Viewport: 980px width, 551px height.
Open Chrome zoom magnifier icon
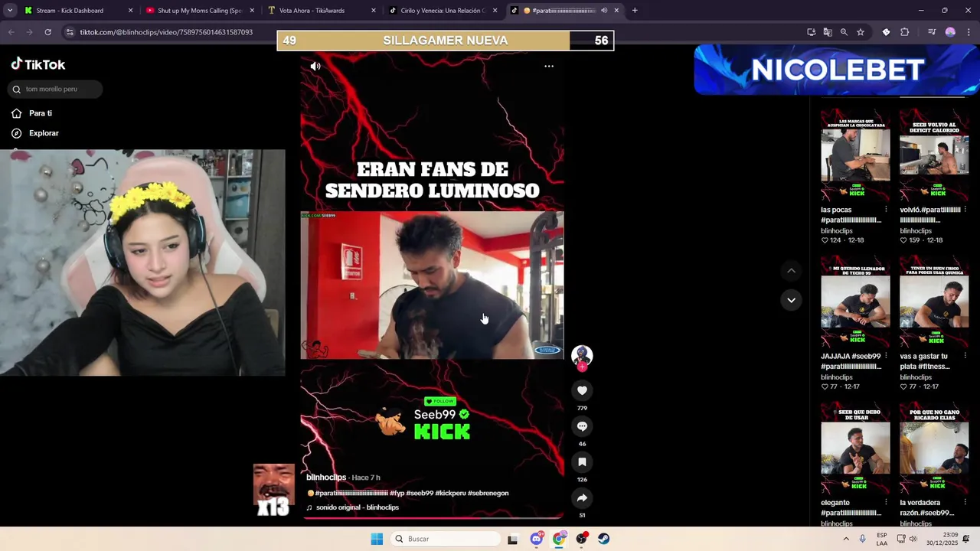click(844, 32)
